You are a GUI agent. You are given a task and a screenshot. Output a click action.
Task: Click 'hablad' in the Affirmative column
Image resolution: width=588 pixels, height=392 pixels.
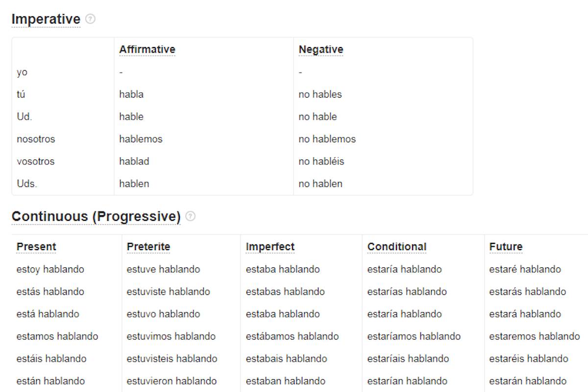[x=134, y=161]
